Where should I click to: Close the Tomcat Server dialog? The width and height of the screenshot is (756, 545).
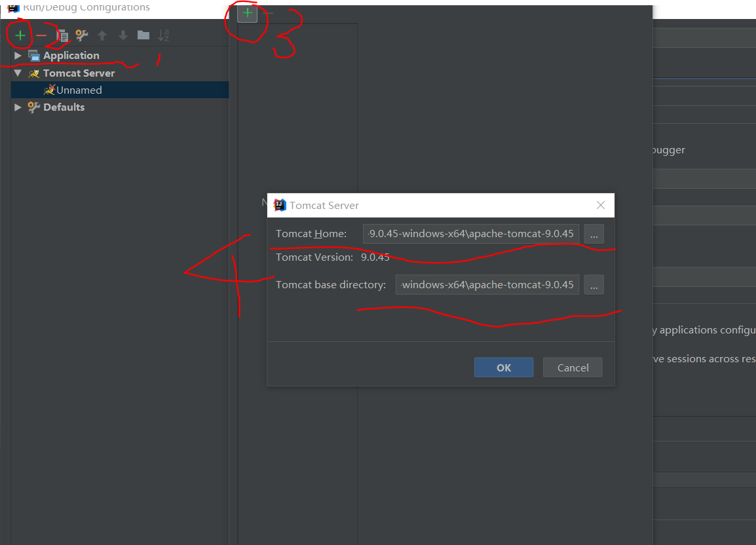(x=601, y=205)
